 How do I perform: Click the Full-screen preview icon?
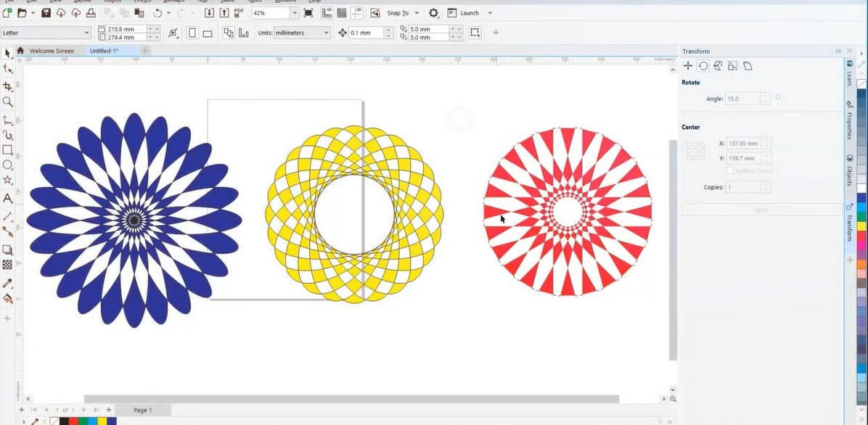308,13
